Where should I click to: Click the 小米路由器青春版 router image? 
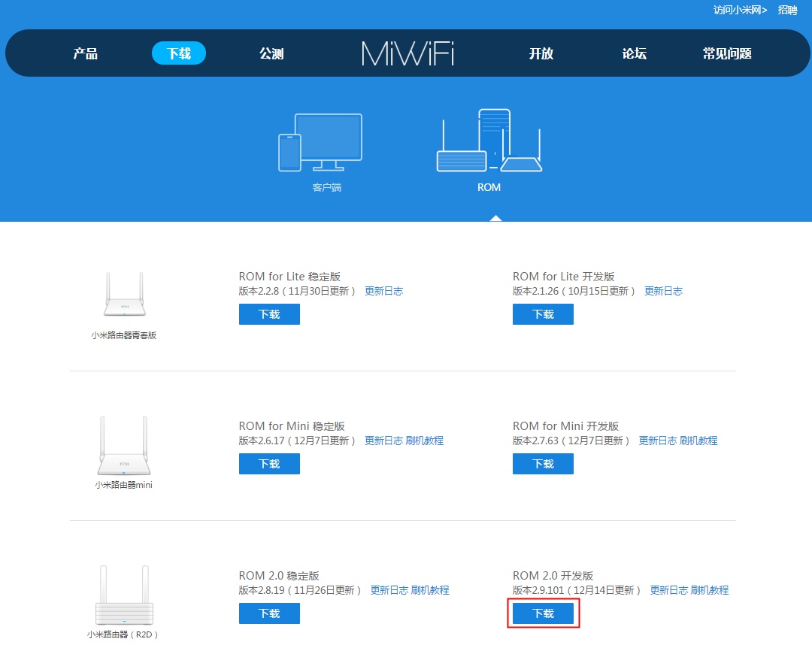click(x=124, y=294)
